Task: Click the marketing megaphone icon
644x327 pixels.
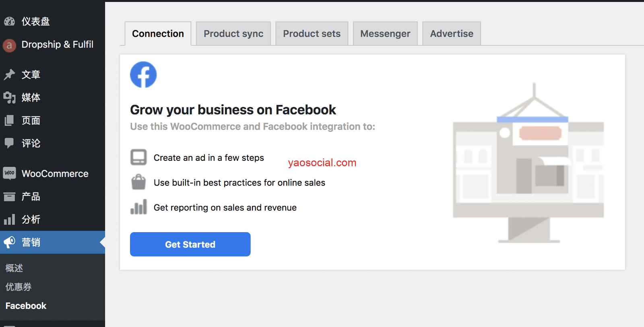Action: (x=9, y=242)
